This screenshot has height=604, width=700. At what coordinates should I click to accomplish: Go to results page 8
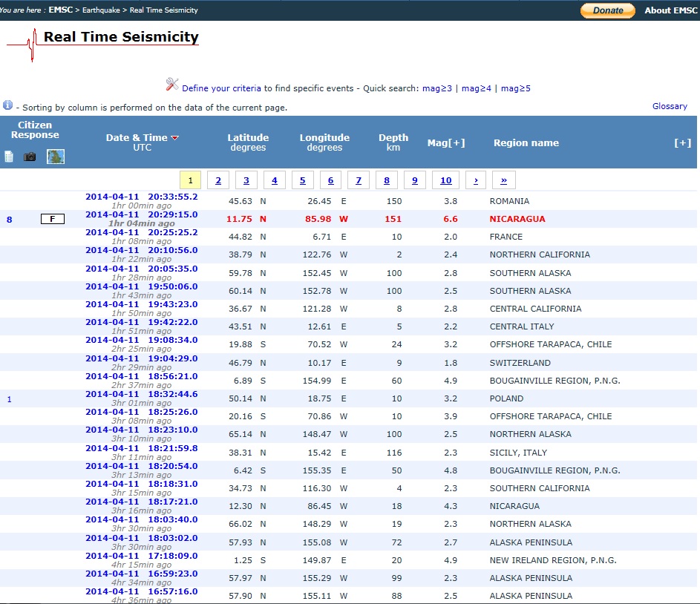tap(387, 180)
